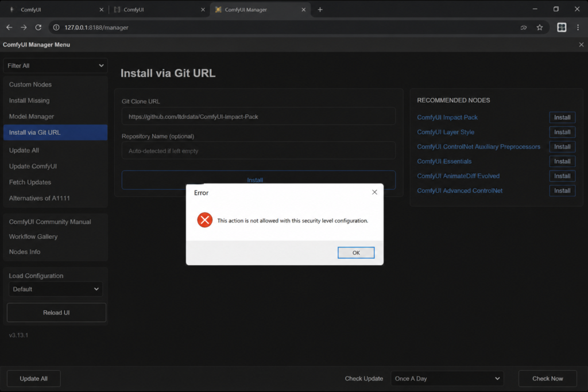Restore down the browser window
The width and height of the screenshot is (588, 392).
[x=556, y=9]
